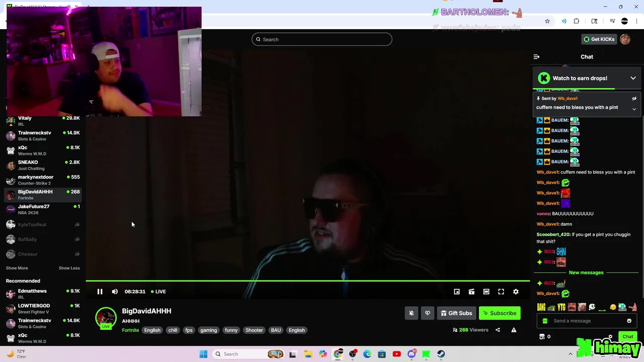Click the BigDavidAHHH channel avatar
Viewport: 644px width, 362px height.
coord(106,318)
